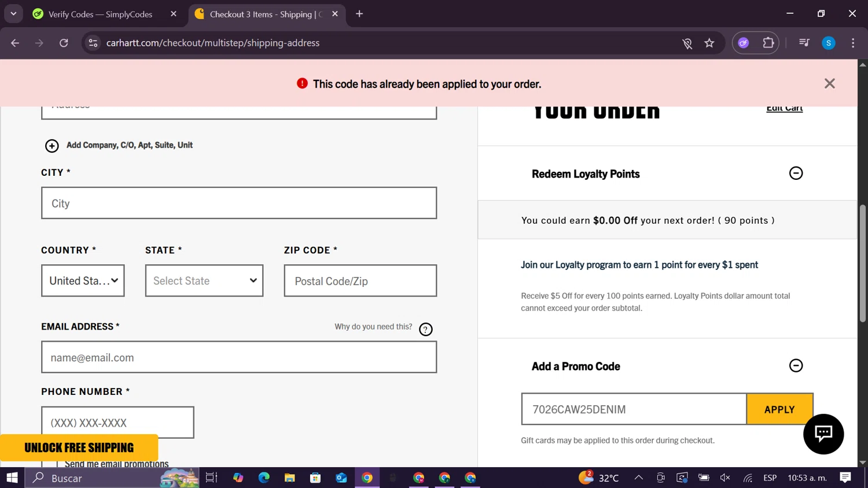Viewport: 868px width, 488px height.
Task: Open Outlook from the taskbar
Action: point(341,478)
